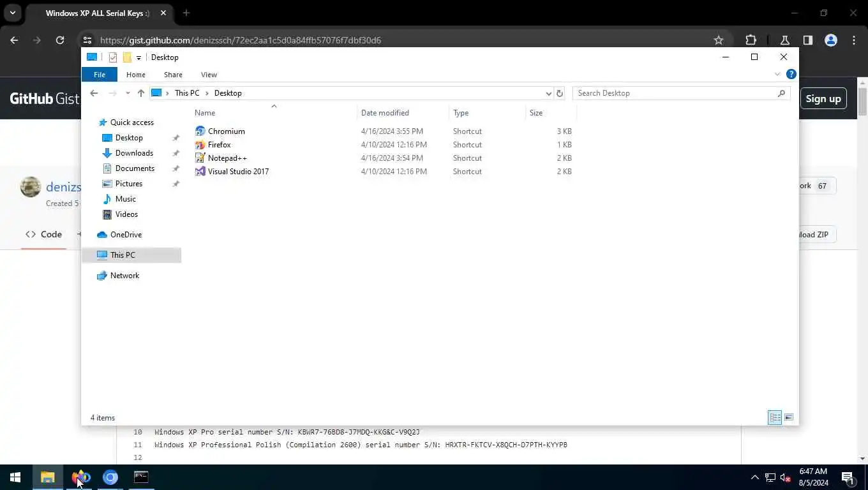The width and height of the screenshot is (868, 490).
Task: Expand the ribbon with the chevron arrow
Action: click(x=777, y=74)
